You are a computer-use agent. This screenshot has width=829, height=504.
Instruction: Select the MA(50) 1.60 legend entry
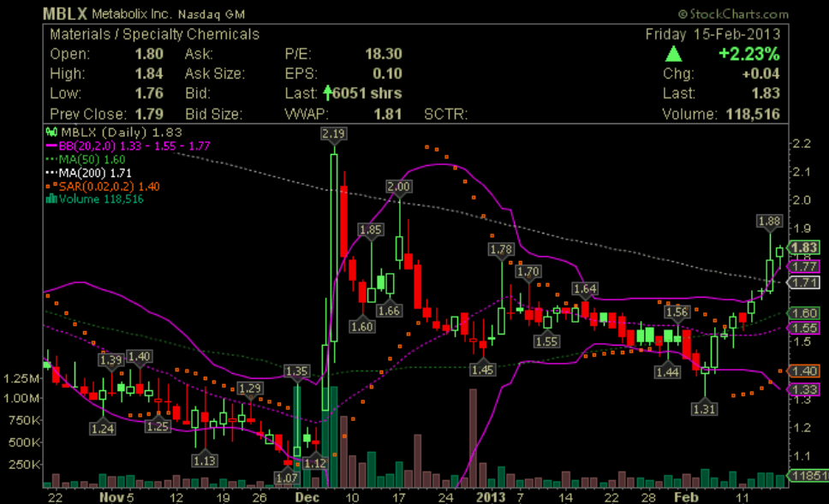86,159
